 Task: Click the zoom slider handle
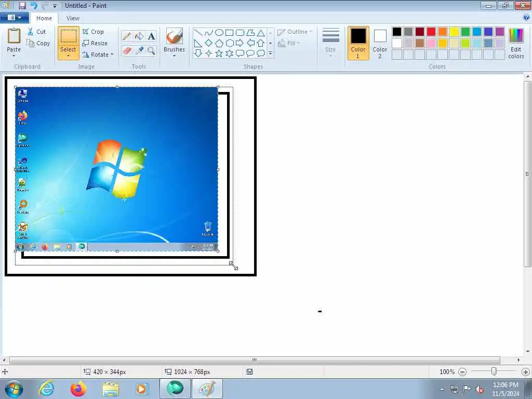494,372
